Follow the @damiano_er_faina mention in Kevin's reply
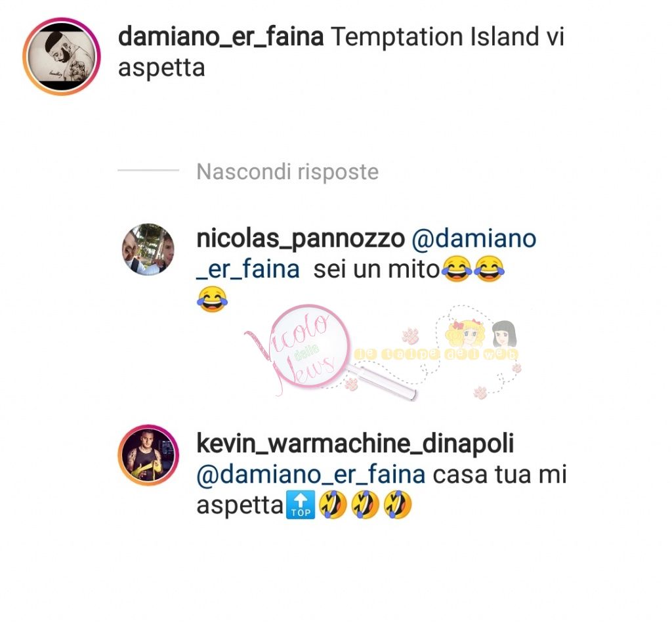The height and width of the screenshot is (623, 672). pos(310,475)
